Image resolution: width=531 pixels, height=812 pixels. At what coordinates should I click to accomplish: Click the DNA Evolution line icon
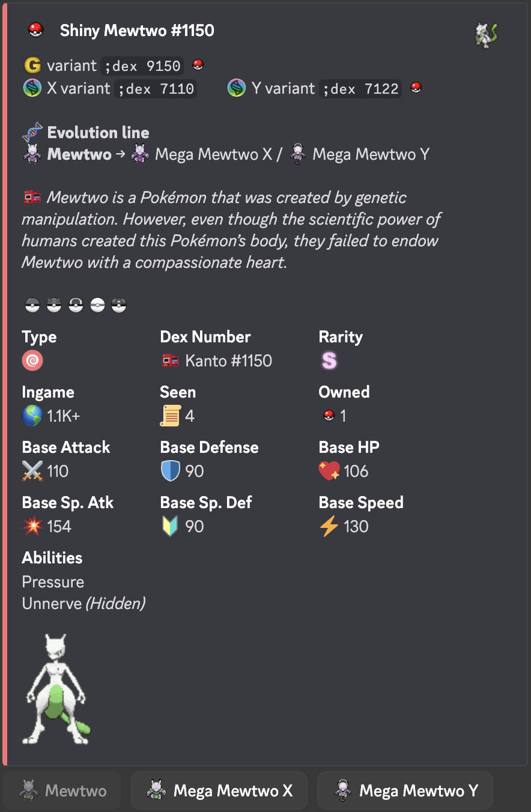coord(32,132)
